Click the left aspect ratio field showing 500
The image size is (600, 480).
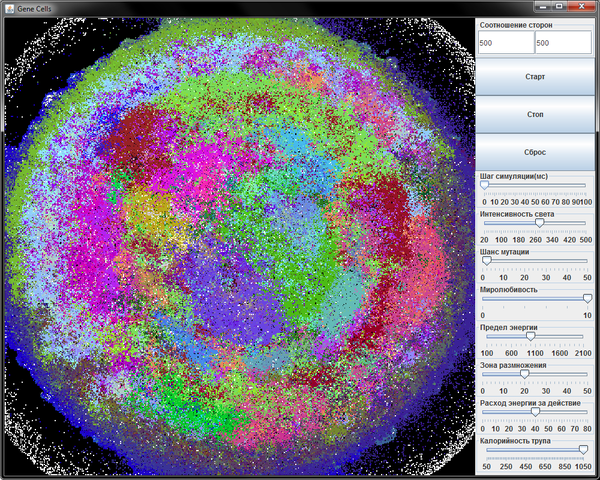506,43
